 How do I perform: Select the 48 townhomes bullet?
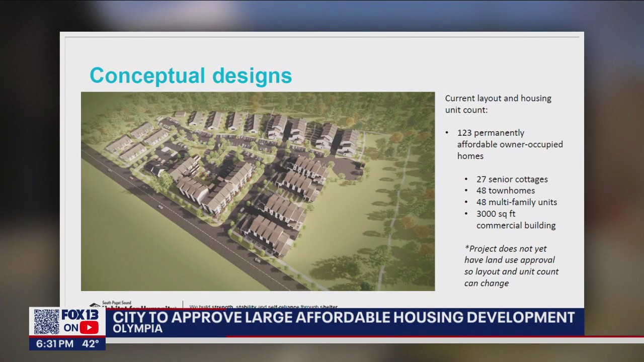505,191
